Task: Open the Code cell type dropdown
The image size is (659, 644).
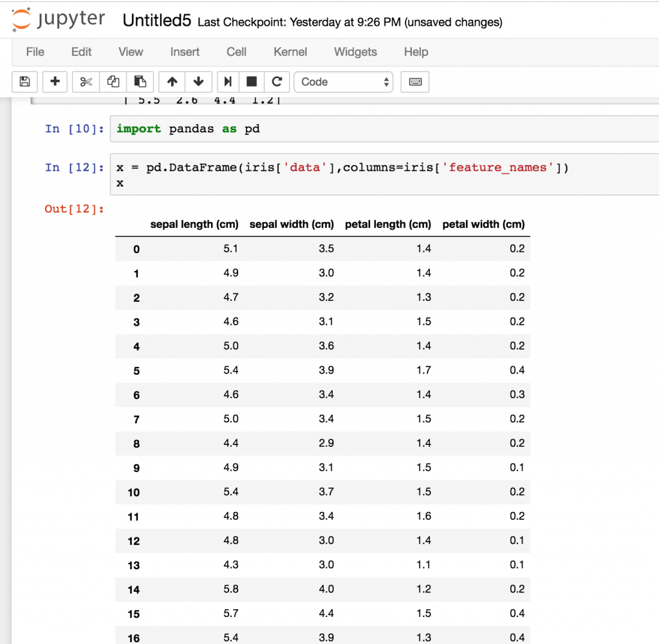Action: click(344, 82)
